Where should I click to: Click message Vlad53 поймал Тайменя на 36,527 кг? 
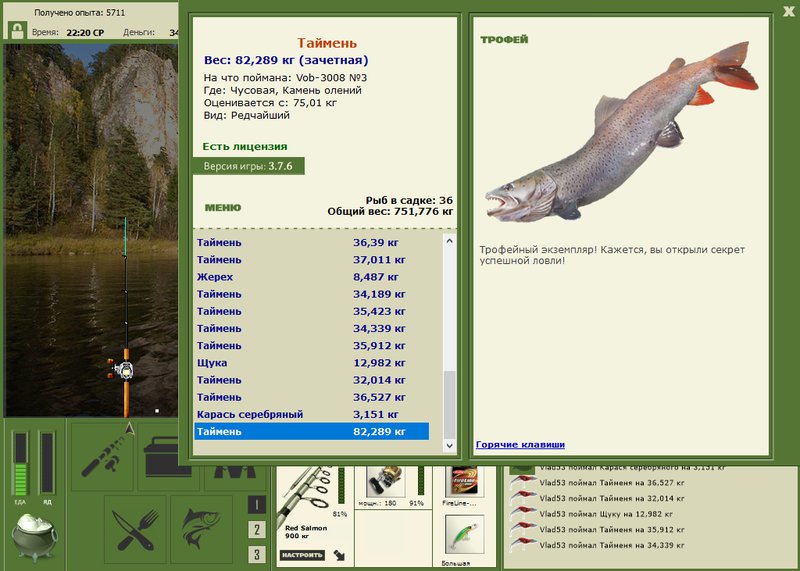pyautogui.click(x=612, y=483)
